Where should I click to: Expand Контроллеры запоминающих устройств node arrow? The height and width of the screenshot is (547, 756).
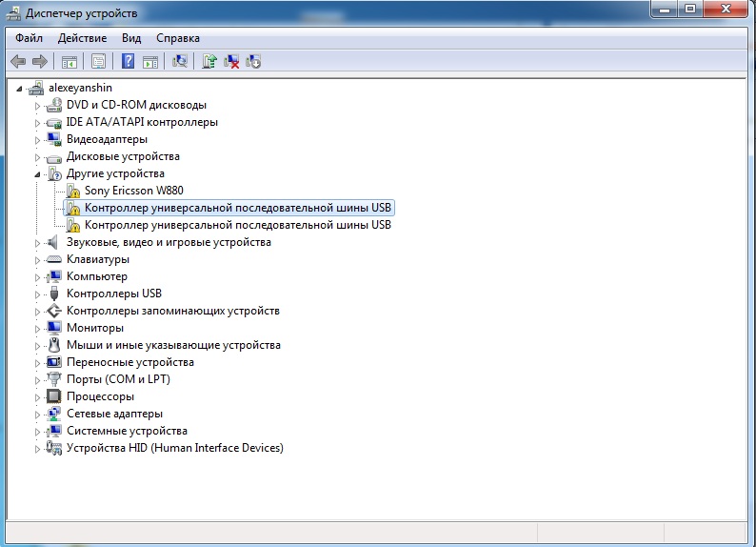[37, 312]
